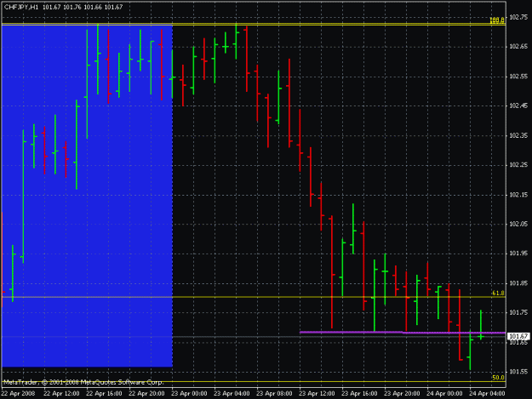
Task: Click the 23 Apr 12:00 time label
Action: point(317,394)
